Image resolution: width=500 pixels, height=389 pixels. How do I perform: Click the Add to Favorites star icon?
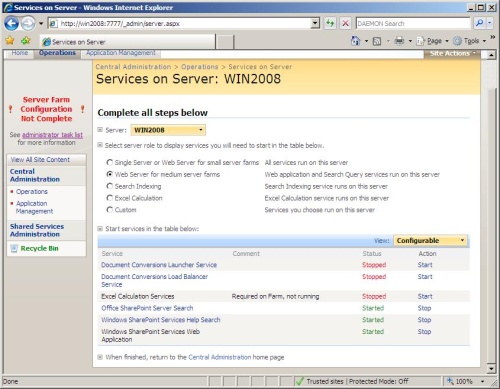point(26,41)
